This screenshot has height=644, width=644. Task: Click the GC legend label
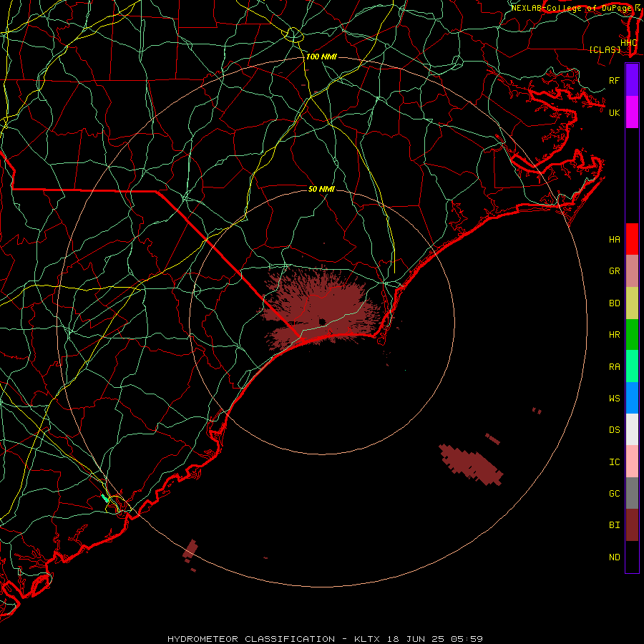pyautogui.click(x=614, y=494)
